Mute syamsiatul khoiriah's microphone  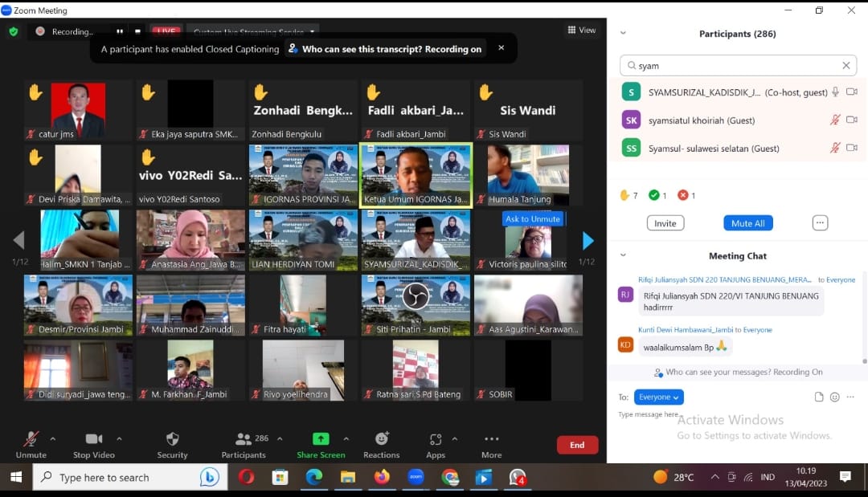(836, 121)
